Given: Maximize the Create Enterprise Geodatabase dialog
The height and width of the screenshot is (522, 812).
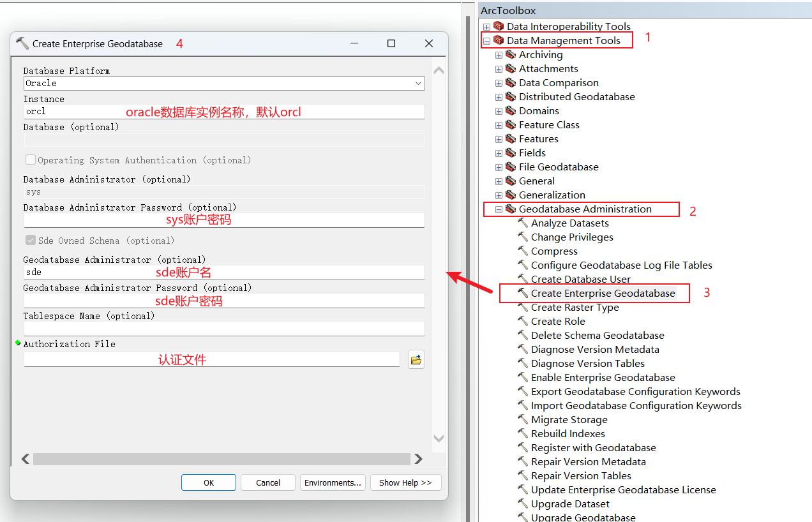Looking at the screenshot, I should 391,43.
